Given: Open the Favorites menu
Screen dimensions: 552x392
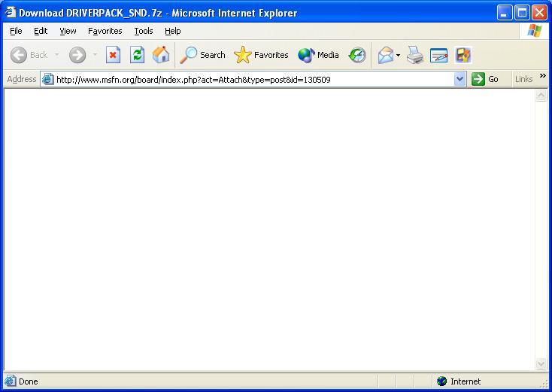Looking at the screenshot, I should (x=105, y=31).
